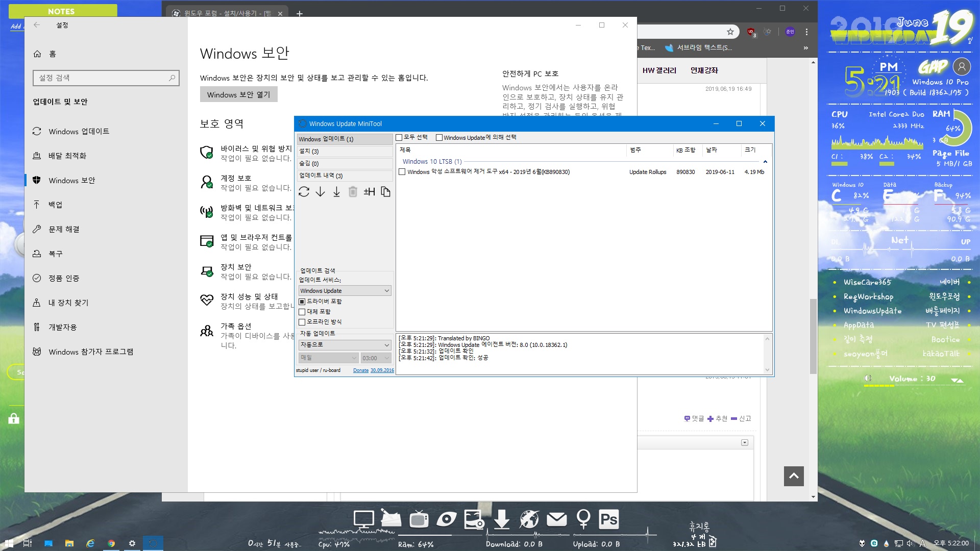Click the hide updates ±H icon
980x551 pixels.
click(370, 192)
